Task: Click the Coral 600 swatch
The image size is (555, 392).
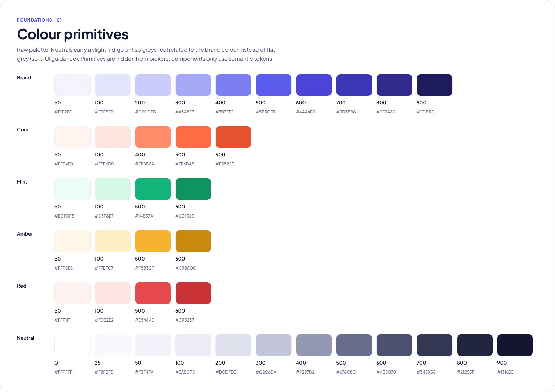Action: click(x=233, y=137)
